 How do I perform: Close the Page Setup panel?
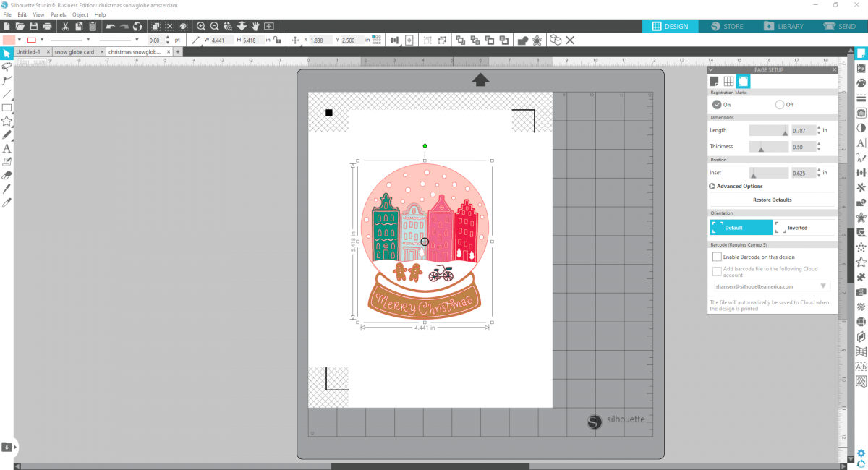click(834, 69)
